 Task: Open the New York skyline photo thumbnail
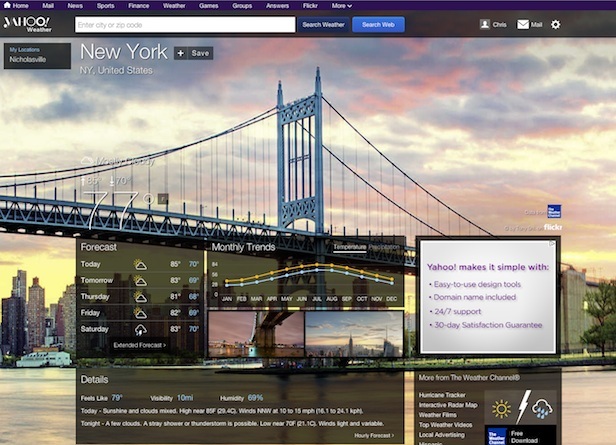click(x=353, y=334)
